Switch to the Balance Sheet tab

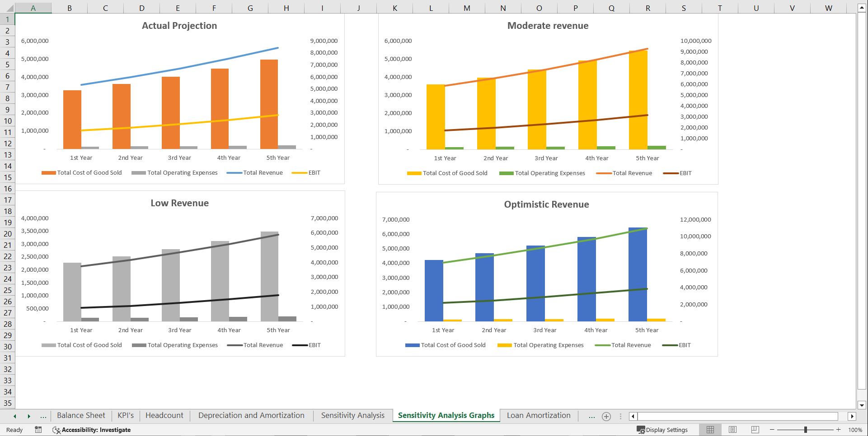(x=81, y=415)
